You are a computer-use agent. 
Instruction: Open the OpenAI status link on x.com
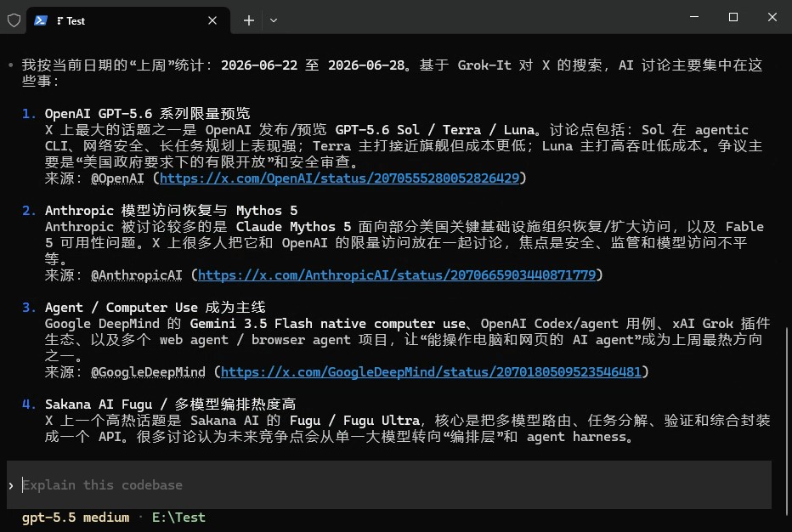pyautogui.click(x=339, y=178)
